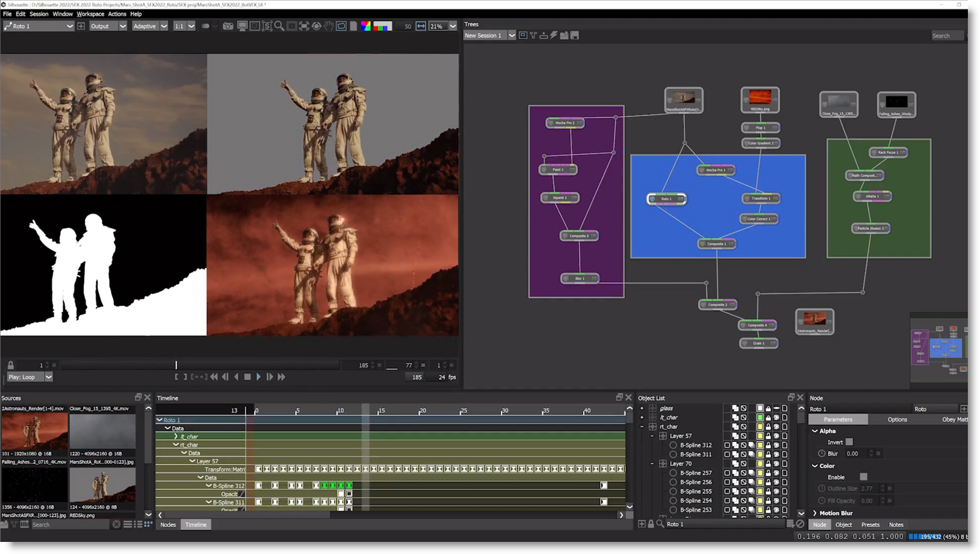Open the Play: Loop dropdown

[x=48, y=377]
